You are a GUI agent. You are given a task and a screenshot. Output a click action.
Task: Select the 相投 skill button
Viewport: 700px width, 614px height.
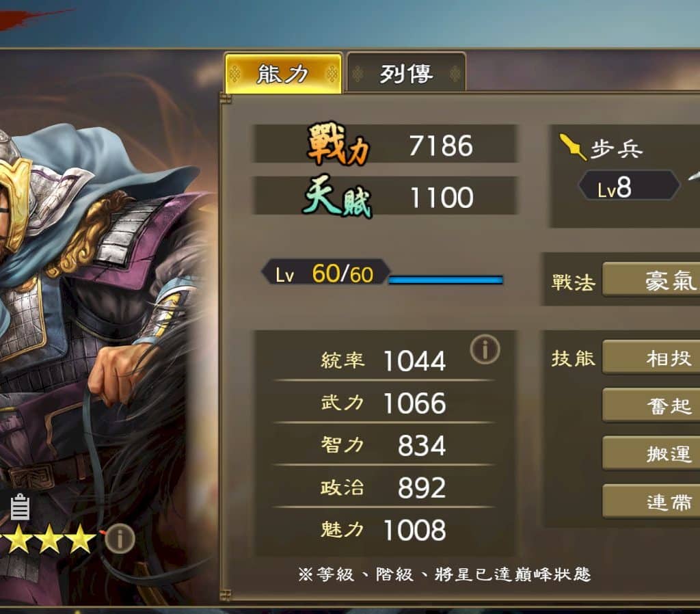651,358
